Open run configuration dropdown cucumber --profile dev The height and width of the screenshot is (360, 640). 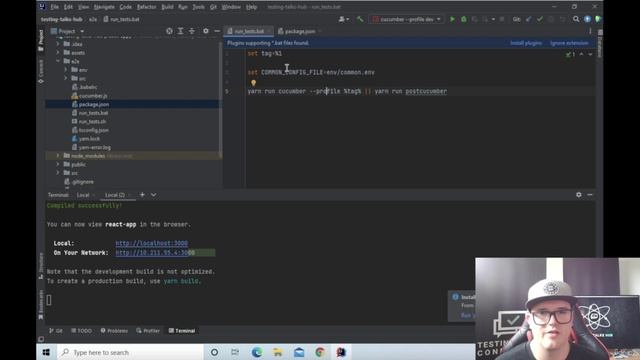(x=407, y=19)
